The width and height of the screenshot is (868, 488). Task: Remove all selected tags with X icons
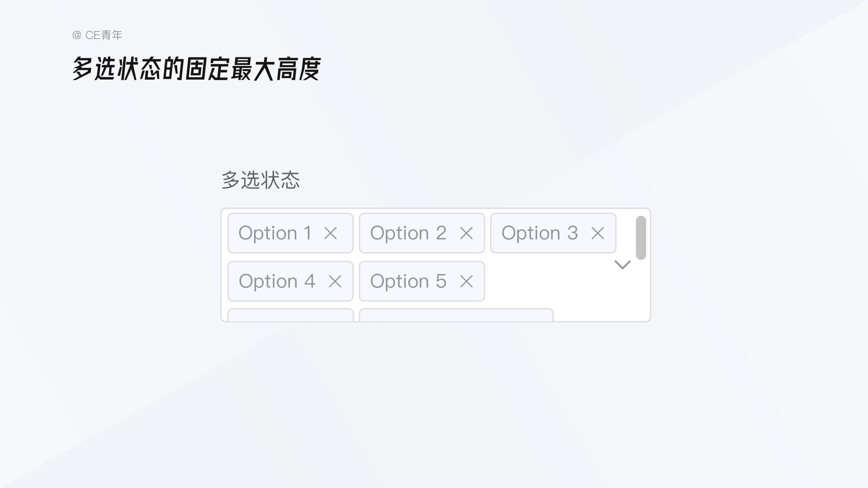(331, 232)
